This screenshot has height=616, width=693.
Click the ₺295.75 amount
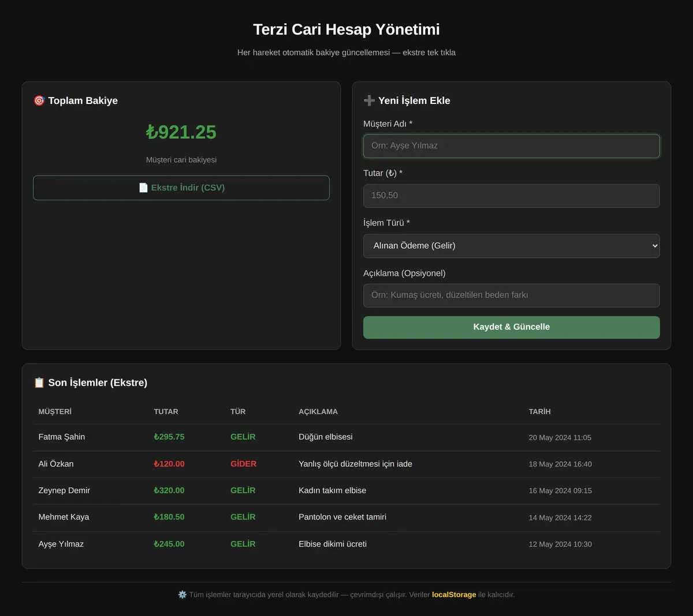[169, 437]
